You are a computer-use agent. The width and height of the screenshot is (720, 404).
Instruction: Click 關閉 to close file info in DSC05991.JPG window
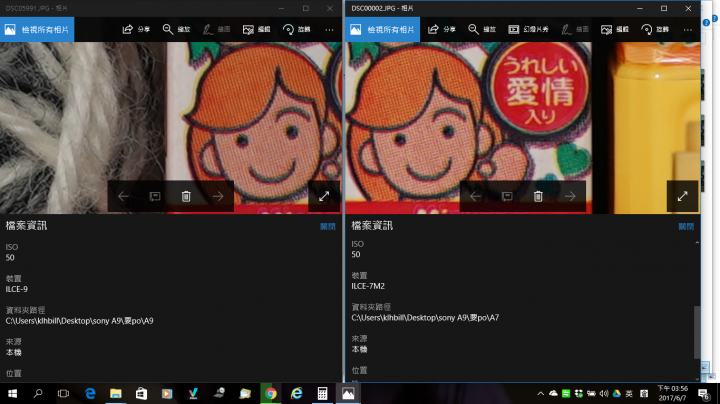coord(328,226)
